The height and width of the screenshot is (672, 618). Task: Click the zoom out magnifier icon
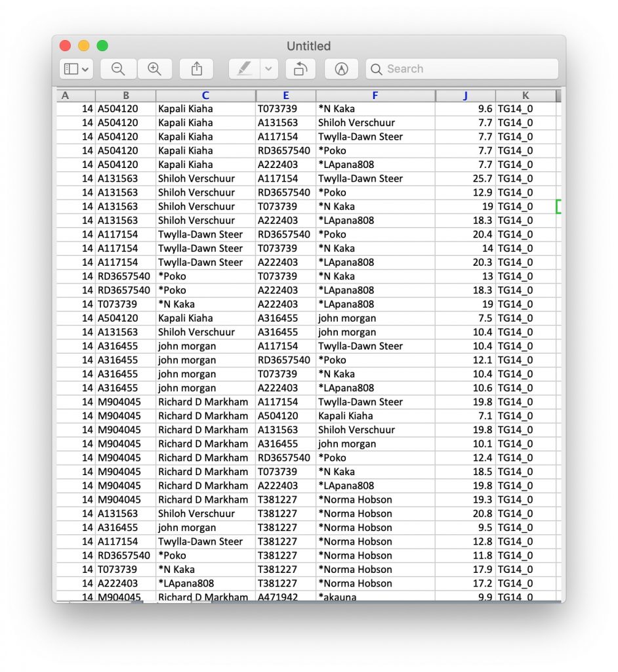click(118, 69)
